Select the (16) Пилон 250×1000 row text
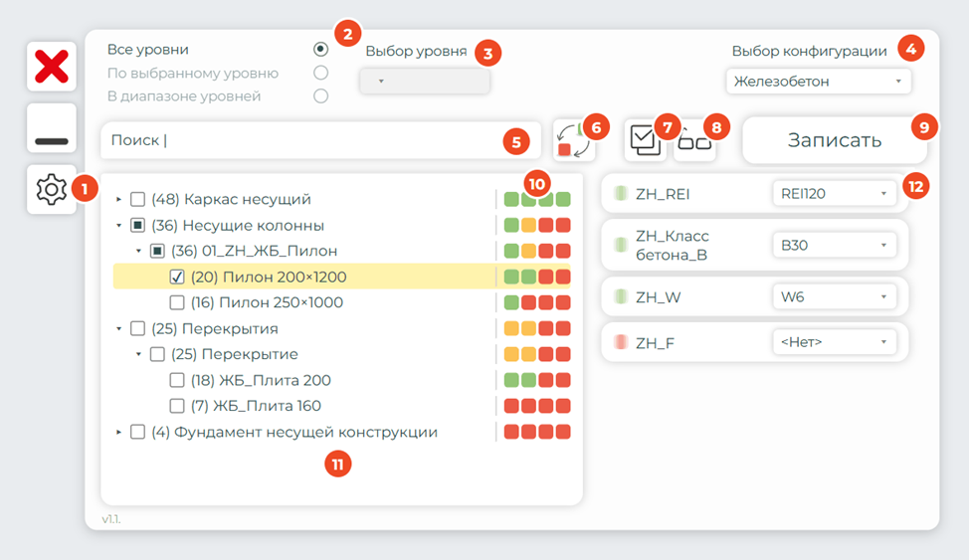 pos(267,302)
